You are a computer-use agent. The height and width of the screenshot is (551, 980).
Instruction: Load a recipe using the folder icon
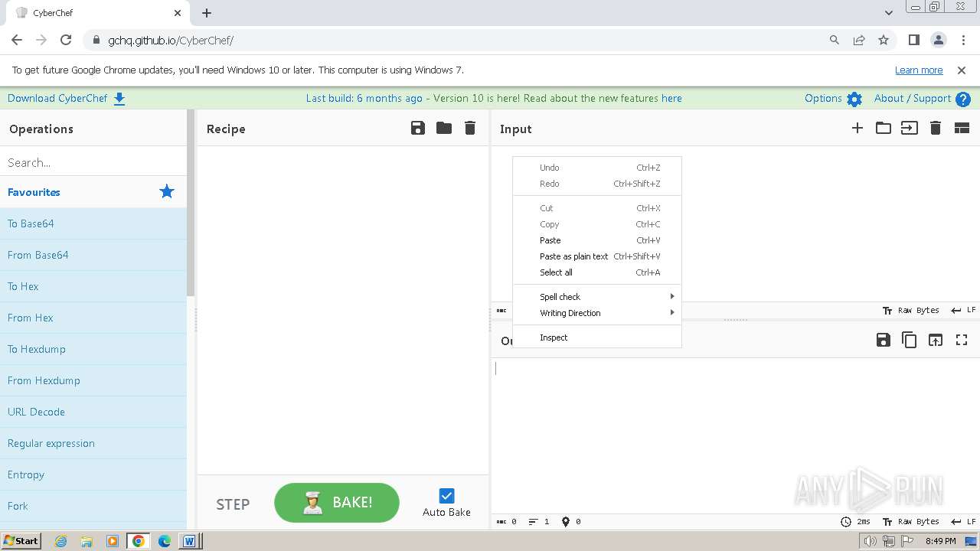click(x=444, y=128)
